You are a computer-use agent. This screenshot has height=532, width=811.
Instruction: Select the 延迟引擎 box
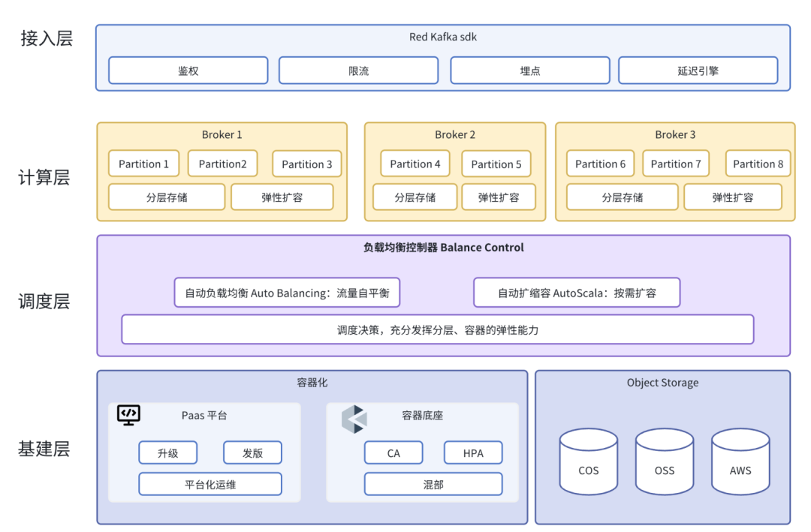698,71
